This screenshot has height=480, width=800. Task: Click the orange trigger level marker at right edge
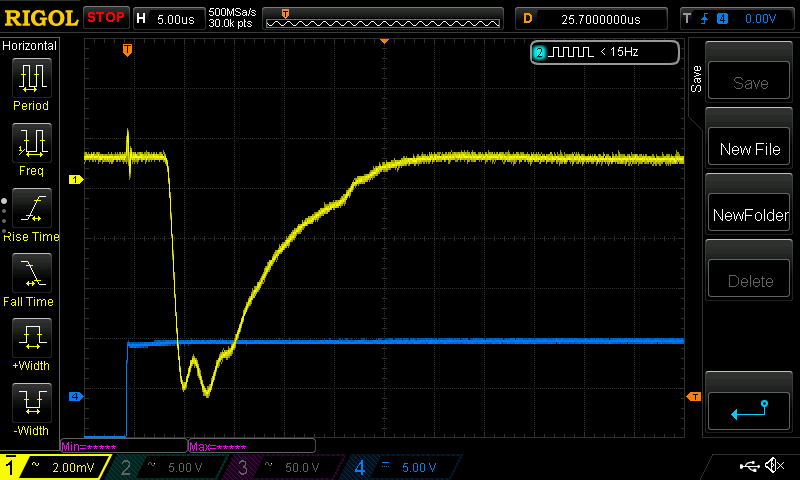click(694, 396)
